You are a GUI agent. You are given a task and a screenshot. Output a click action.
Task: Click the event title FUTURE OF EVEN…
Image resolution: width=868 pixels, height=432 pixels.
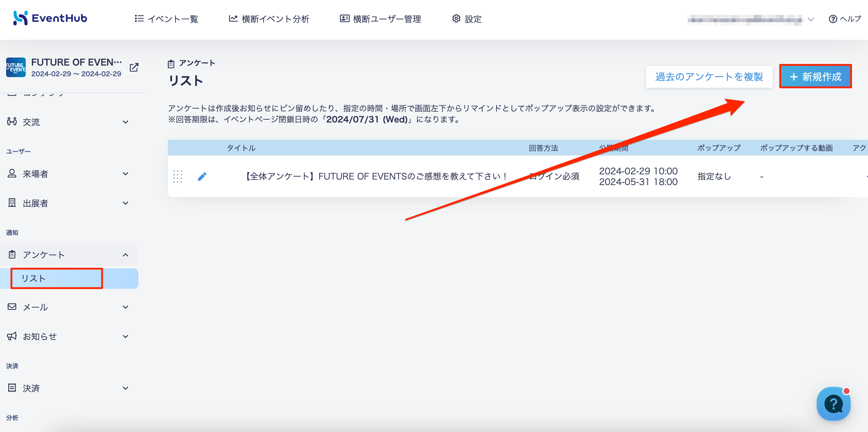pyautogui.click(x=77, y=62)
